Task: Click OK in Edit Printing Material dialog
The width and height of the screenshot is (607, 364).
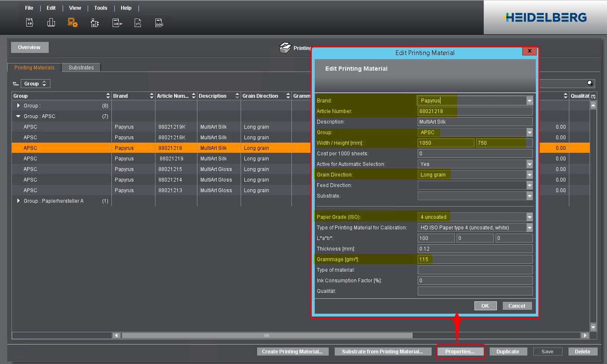Action: point(485,306)
